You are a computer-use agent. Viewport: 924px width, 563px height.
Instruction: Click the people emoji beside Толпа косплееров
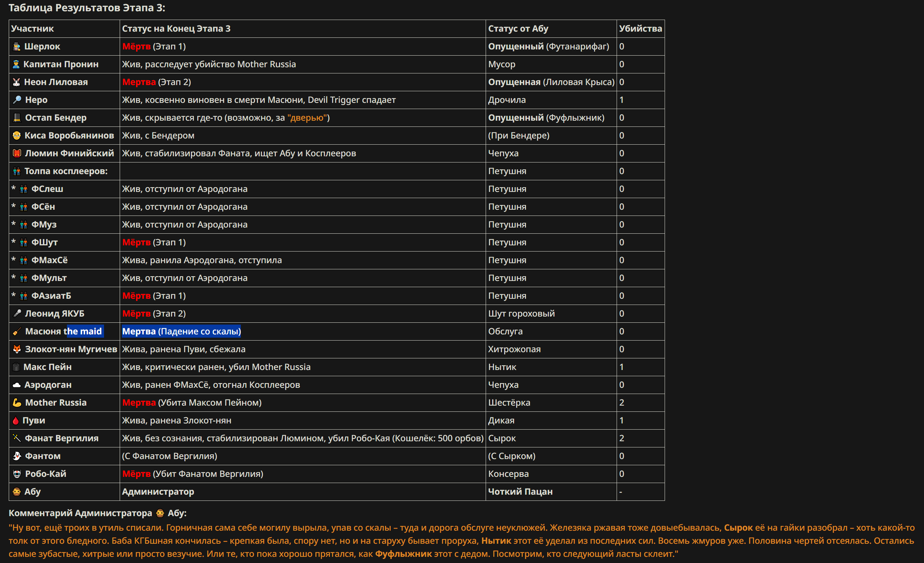click(x=16, y=171)
